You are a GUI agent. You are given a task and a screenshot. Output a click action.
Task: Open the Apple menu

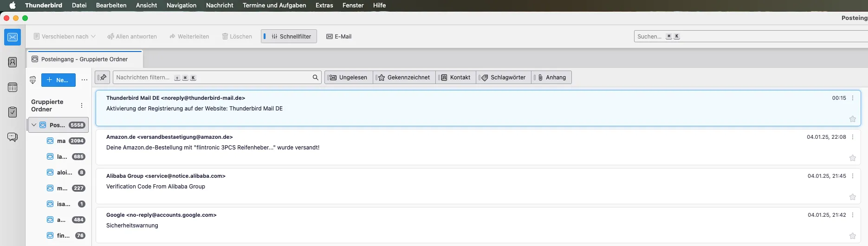13,5
